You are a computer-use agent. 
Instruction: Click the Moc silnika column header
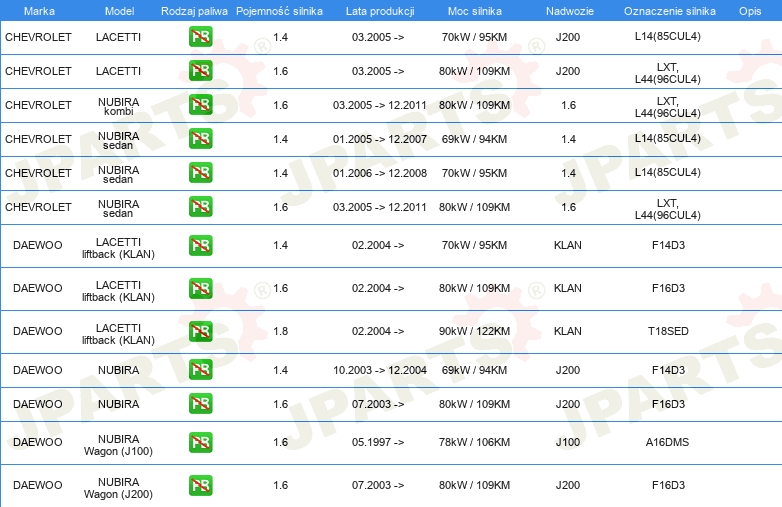(x=475, y=11)
